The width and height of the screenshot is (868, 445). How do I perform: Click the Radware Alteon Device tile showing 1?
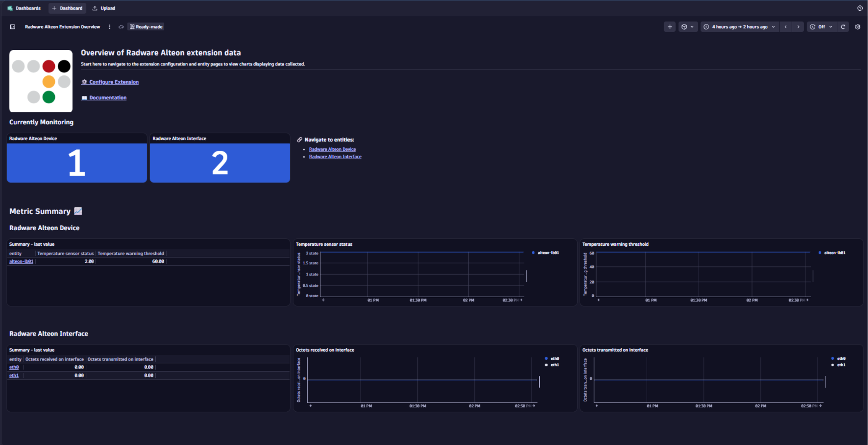[77, 163]
